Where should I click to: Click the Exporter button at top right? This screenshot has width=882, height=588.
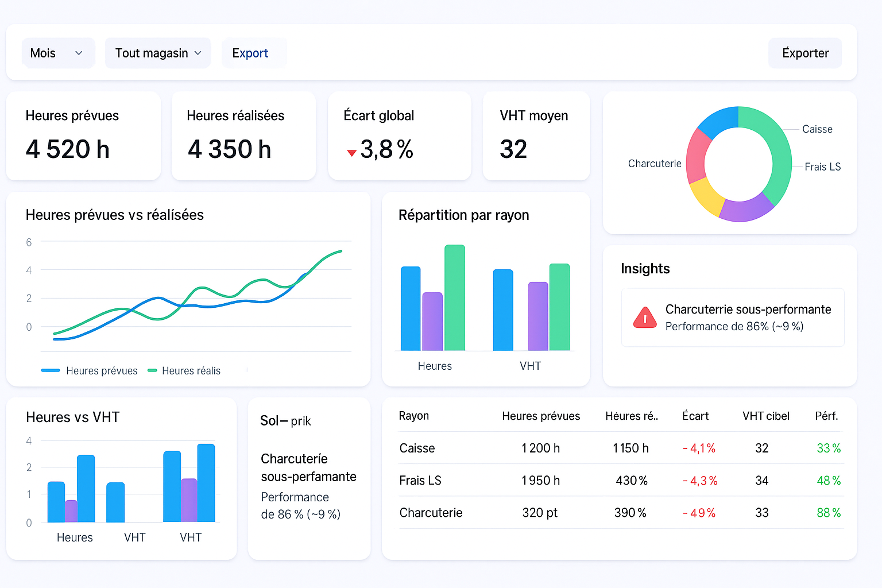[x=804, y=53]
